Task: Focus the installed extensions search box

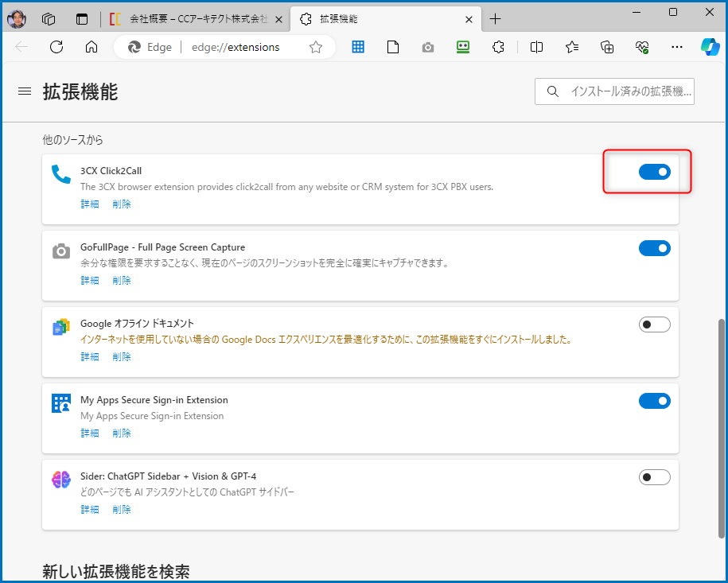Action: pyautogui.click(x=614, y=91)
